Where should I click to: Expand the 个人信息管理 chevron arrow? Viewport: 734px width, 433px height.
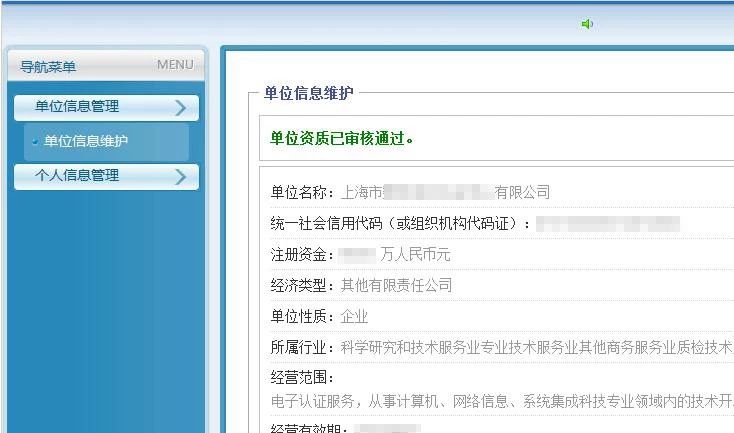pyautogui.click(x=180, y=177)
